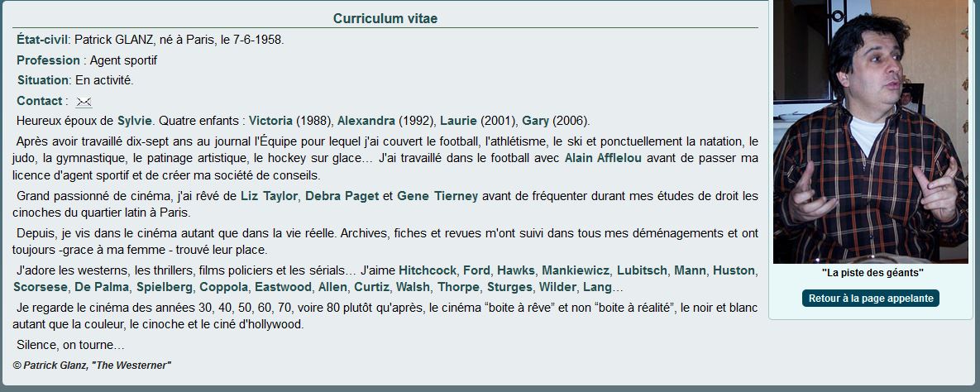Image resolution: width=980 pixels, height=392 pixels.
Task: Click the contact email envelope icon
Action: [84, 102]
